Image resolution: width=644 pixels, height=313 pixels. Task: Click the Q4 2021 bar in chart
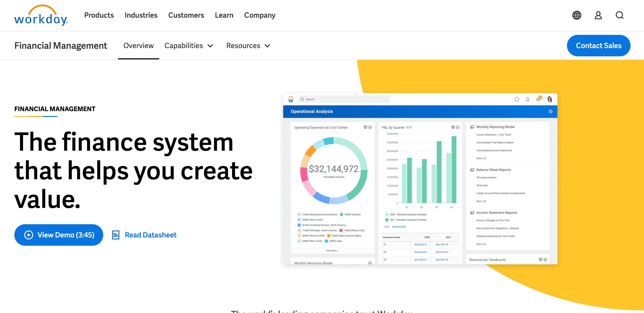click(454, 169)
